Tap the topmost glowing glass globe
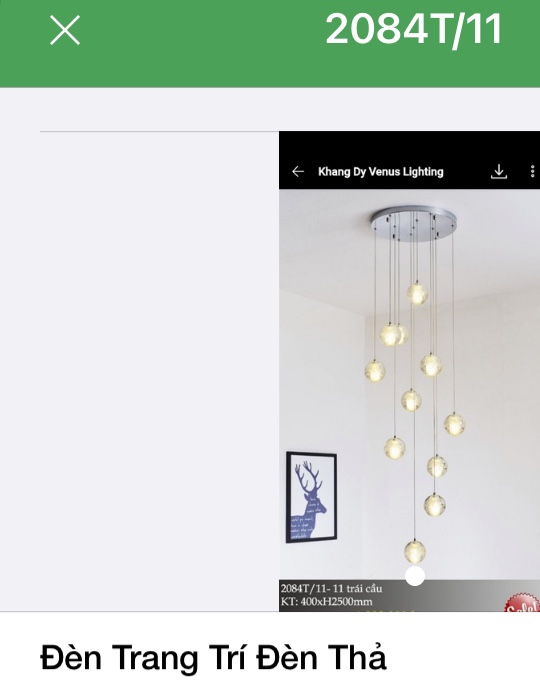 pos(417,294)
